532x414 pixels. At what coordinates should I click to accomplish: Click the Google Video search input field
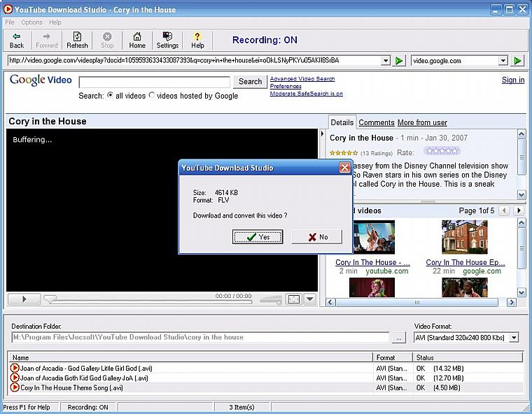[155, 82]
